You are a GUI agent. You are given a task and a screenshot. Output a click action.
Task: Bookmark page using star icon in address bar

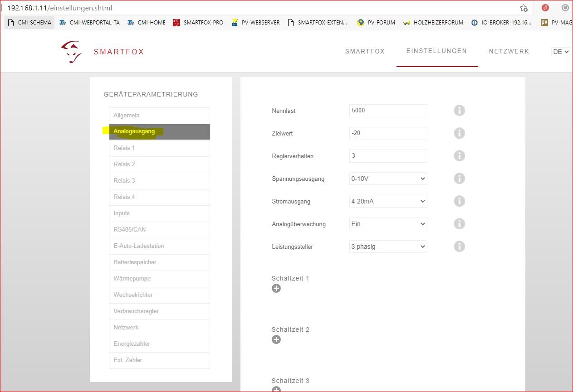pos(524,8)
